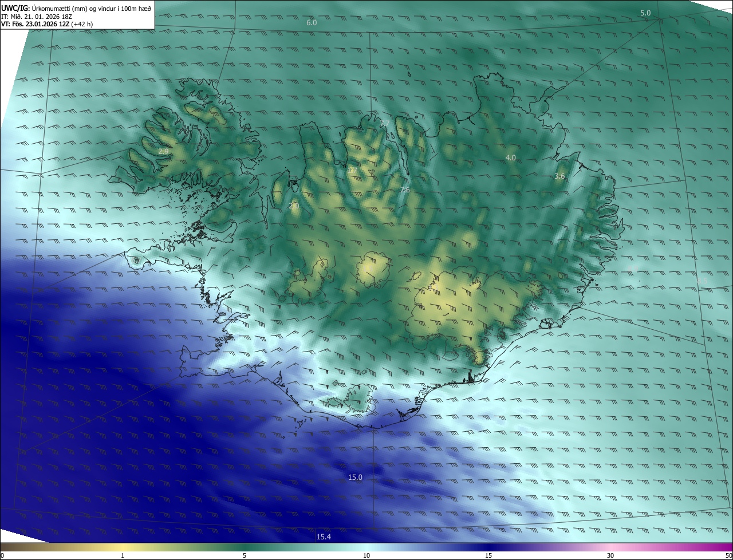Click the 6.0 value label on the map
This screenshot has height=560, width=733.
click(x=312, y=23)
